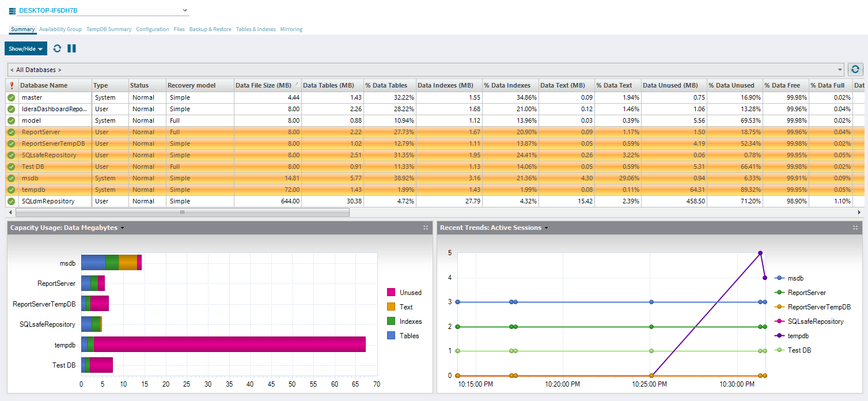Viewport: 868px width, 401px height.
Task: Click the refresh icon beside Show/Hide
Action: pyautogui.click(x=57, y=48)
